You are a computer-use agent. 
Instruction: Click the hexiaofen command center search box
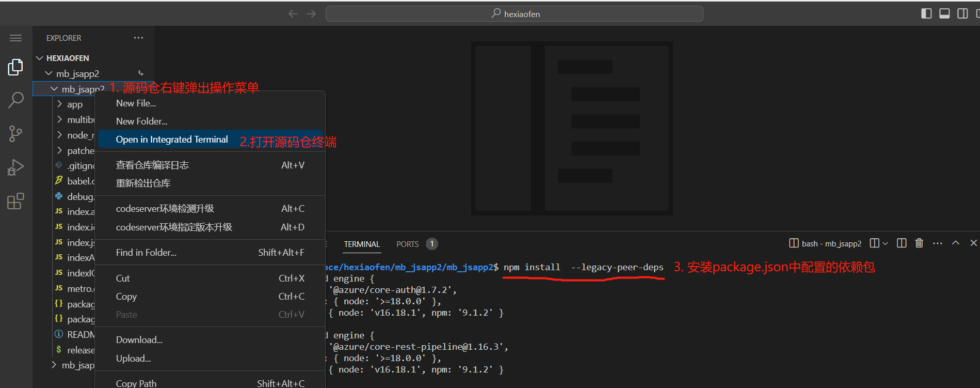514,14
